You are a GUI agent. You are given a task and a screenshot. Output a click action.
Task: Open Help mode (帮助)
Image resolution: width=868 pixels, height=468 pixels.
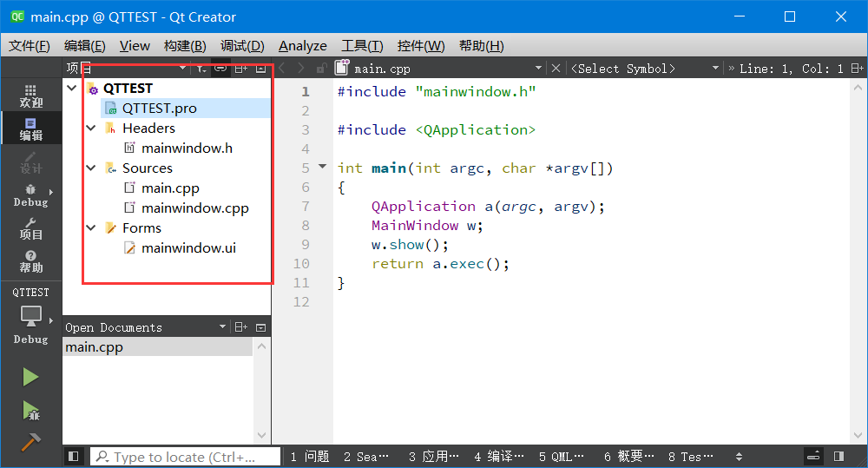pyautogui.click(x=31, y=261)
